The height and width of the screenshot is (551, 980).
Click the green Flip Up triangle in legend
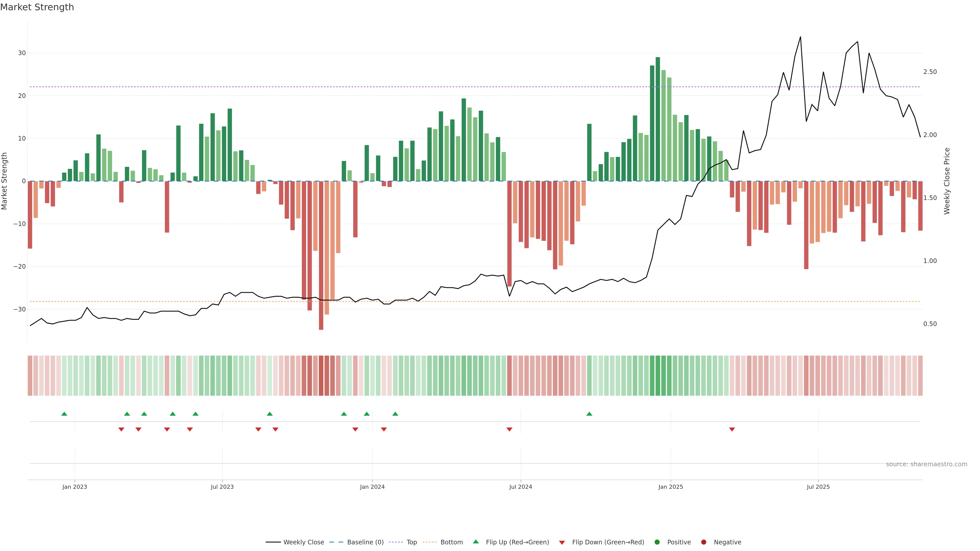point(475,542)
